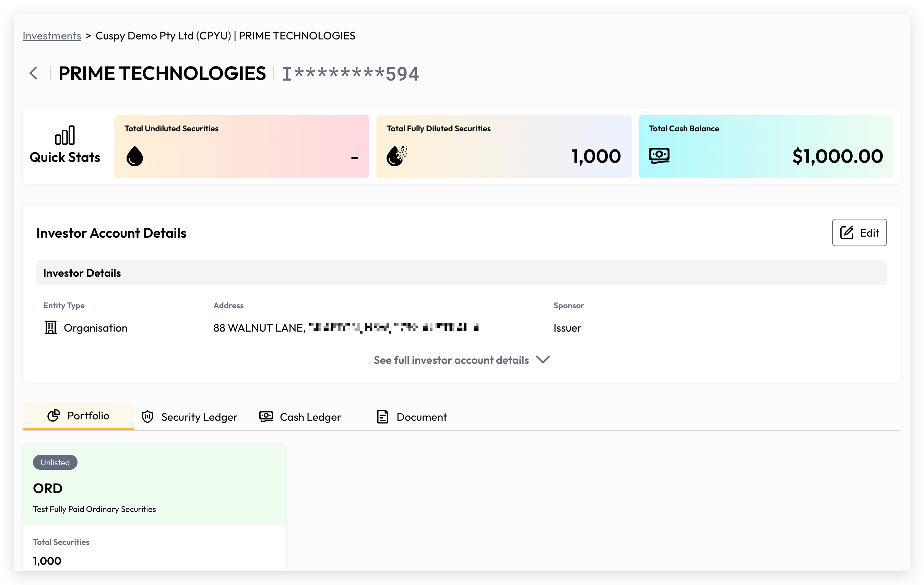Click the Document page icon
The image size is (924, 585).
382,417
